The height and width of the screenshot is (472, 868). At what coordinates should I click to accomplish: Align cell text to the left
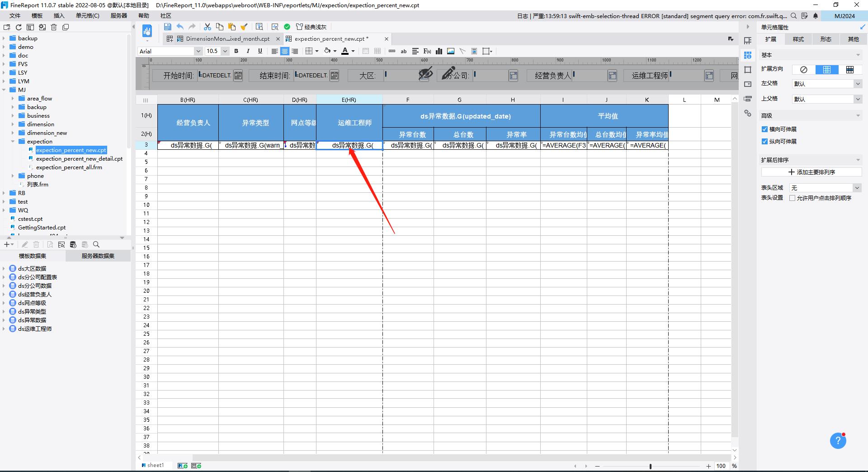coord(274,51)
